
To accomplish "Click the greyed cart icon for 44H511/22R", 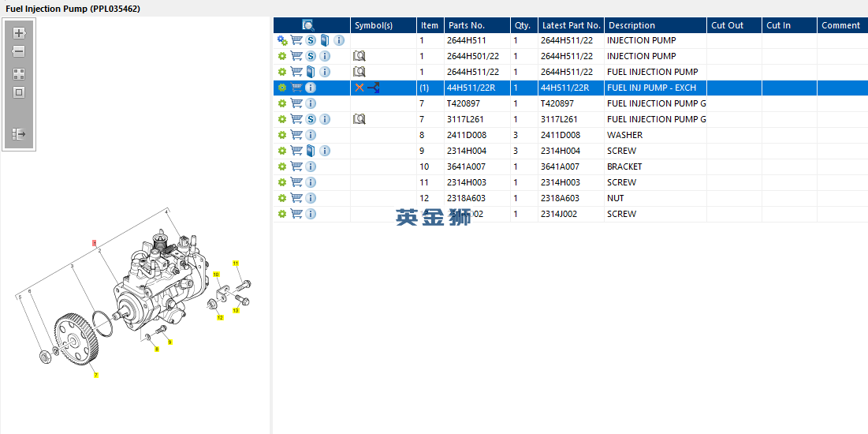I will pyautogui.click(x=296, y=88).
